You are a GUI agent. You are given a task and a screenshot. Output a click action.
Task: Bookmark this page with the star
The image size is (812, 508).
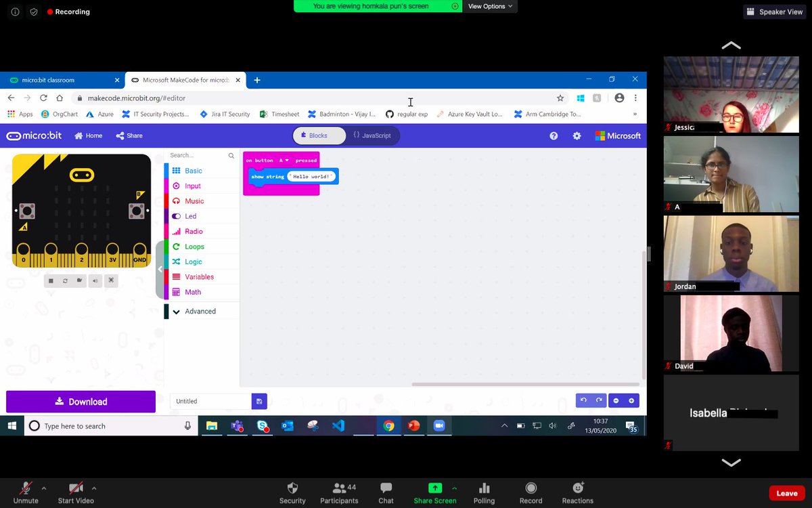[560, 98]
